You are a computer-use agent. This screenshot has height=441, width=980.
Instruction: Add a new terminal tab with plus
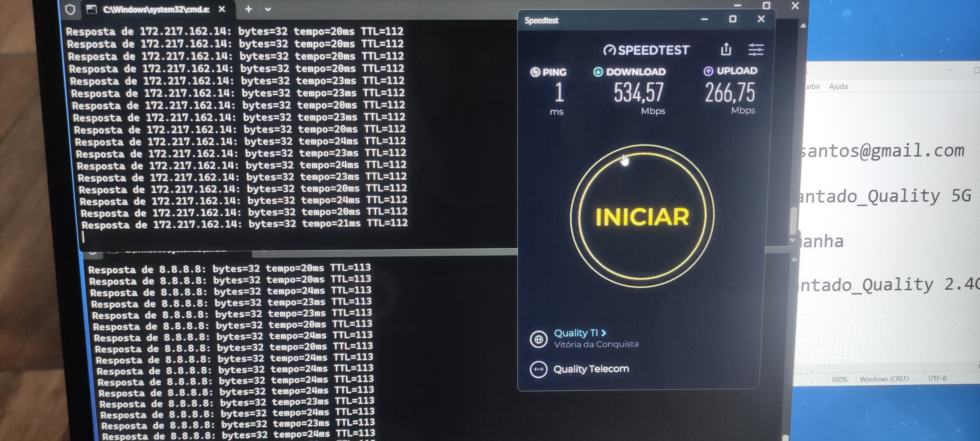248,9
